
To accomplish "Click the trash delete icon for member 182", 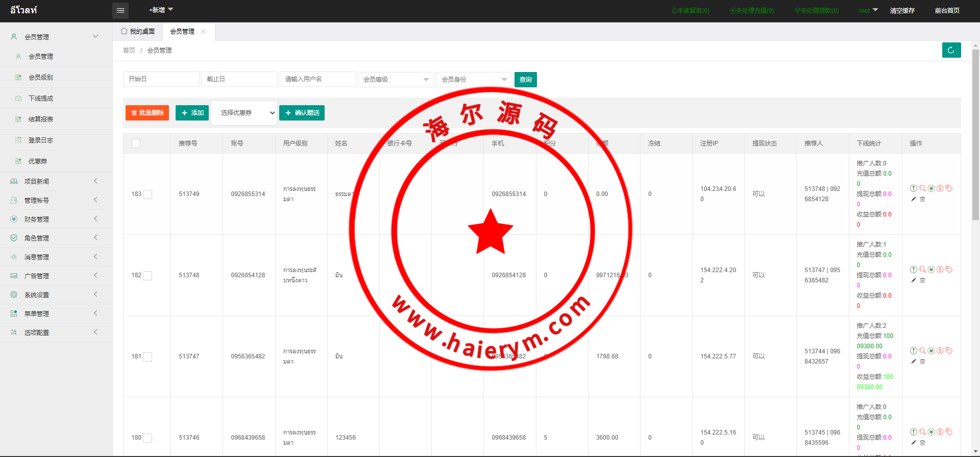I will [x=922, y=280].
